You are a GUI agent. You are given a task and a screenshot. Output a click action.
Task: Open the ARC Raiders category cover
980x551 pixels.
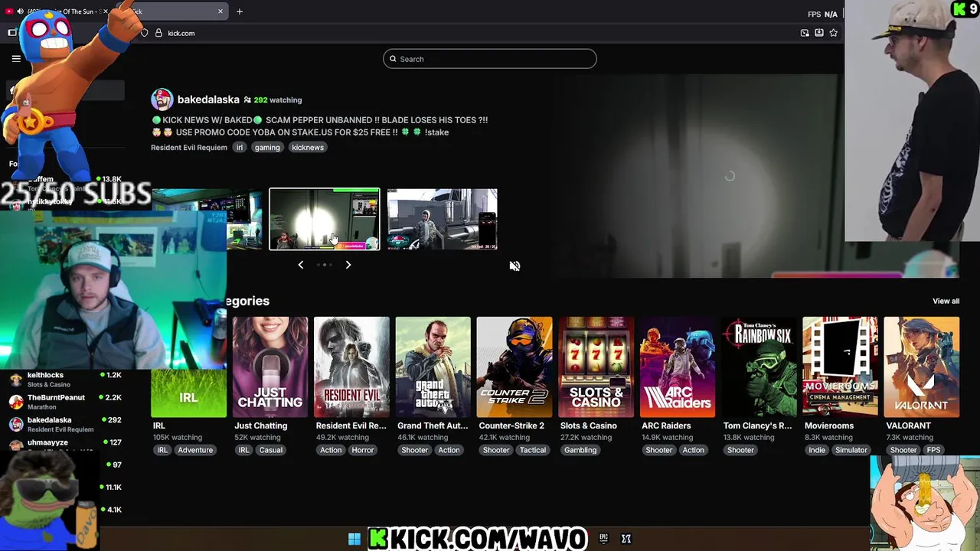click(678, 367)
